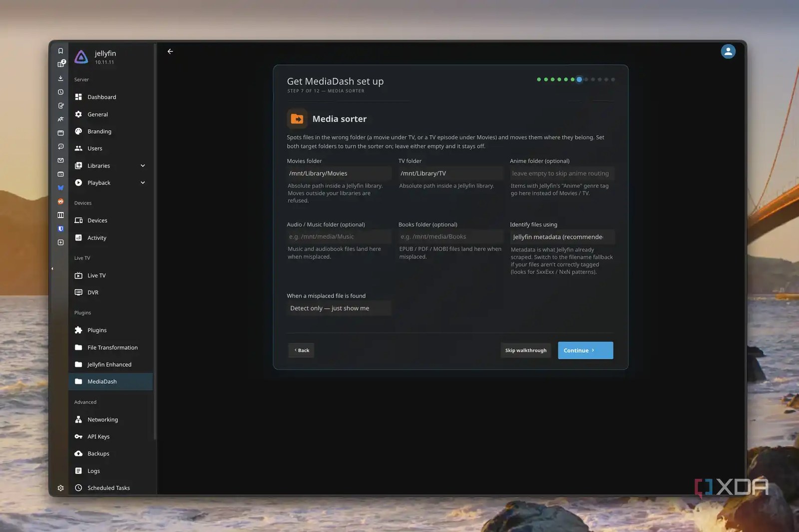799x532 pixels.
Task: Expand the Libraries submenu chevron
Action: 143,166
